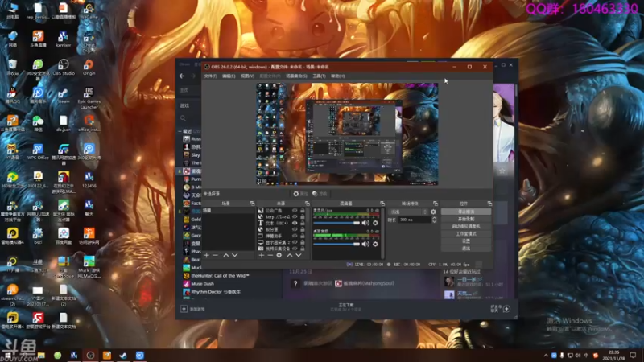The height and width of the screenshot is (362, 644).
Task: Collapse the 最近 section in Steam library
Action: click(180, 131)
